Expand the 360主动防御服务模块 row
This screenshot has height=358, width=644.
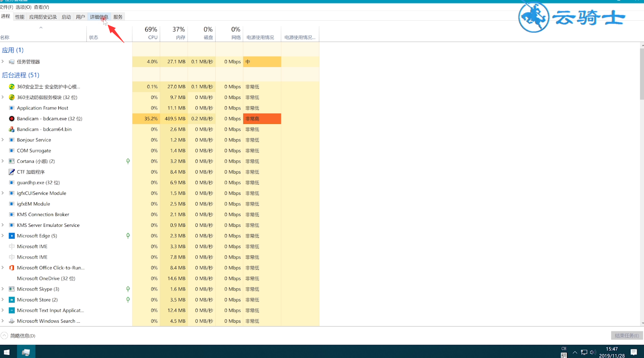point(3,97)
